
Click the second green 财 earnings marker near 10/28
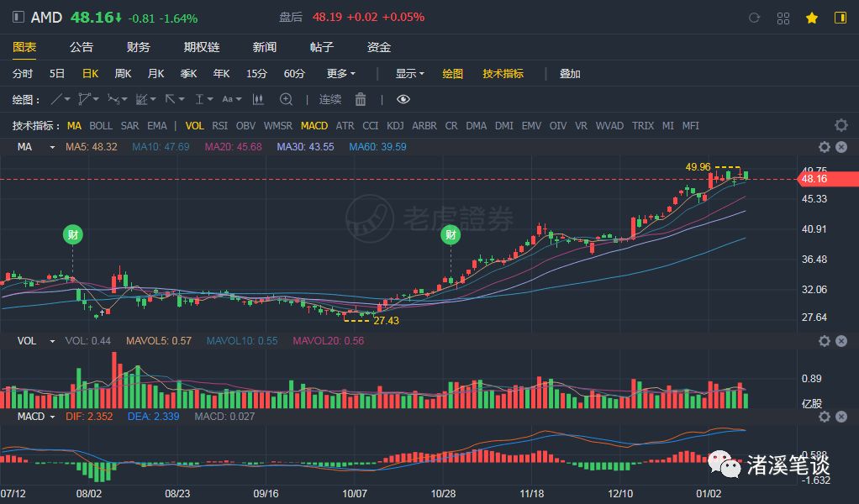click(x=451, y=234)
